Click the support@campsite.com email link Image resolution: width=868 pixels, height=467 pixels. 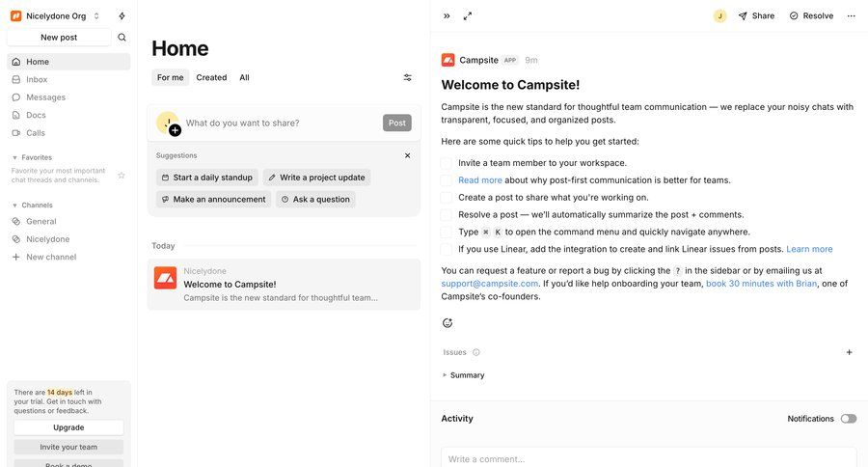click(489, 284)
